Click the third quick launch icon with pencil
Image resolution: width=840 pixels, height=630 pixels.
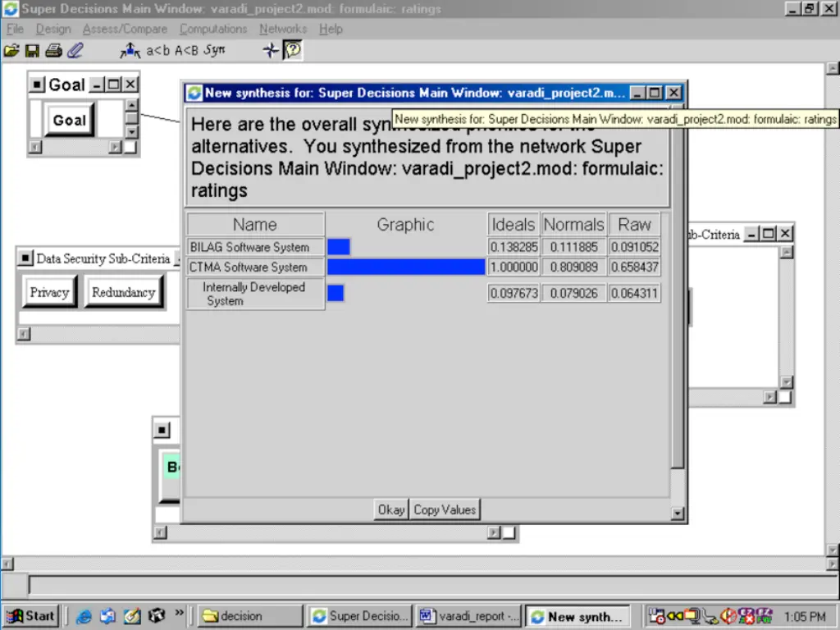pyautogui.click(x=132, y=616)
